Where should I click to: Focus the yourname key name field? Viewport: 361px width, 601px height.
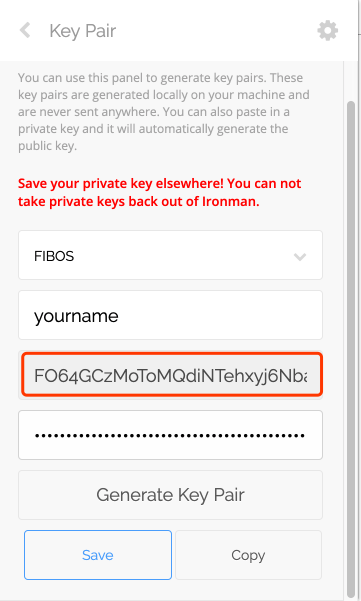pyautogui.click(x=170, y=315)
